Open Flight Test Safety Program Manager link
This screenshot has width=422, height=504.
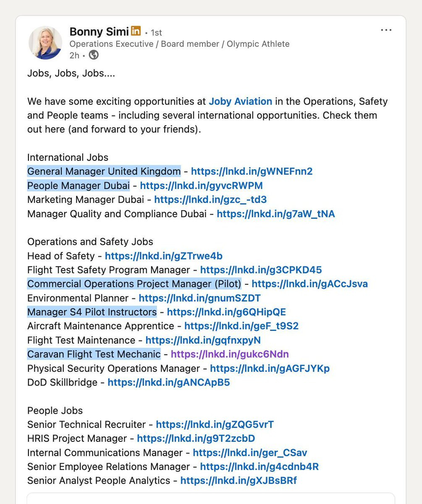tap(261, 270)
